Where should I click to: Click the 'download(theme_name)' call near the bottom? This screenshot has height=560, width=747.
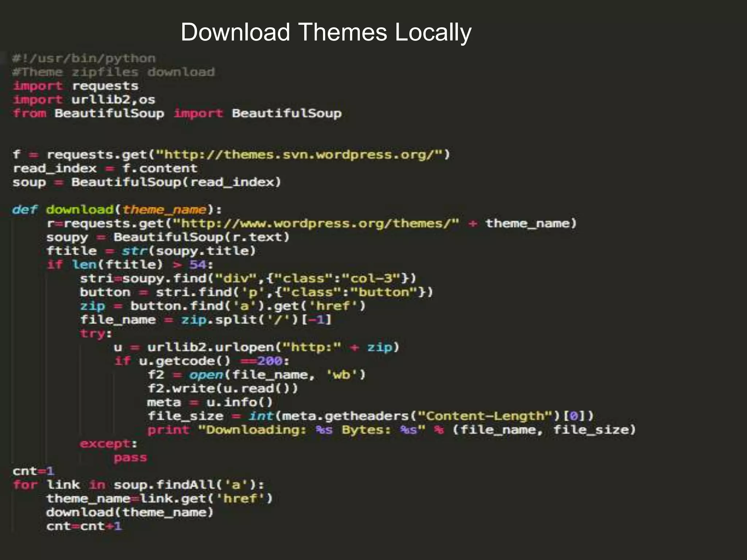tap(130, 512)
